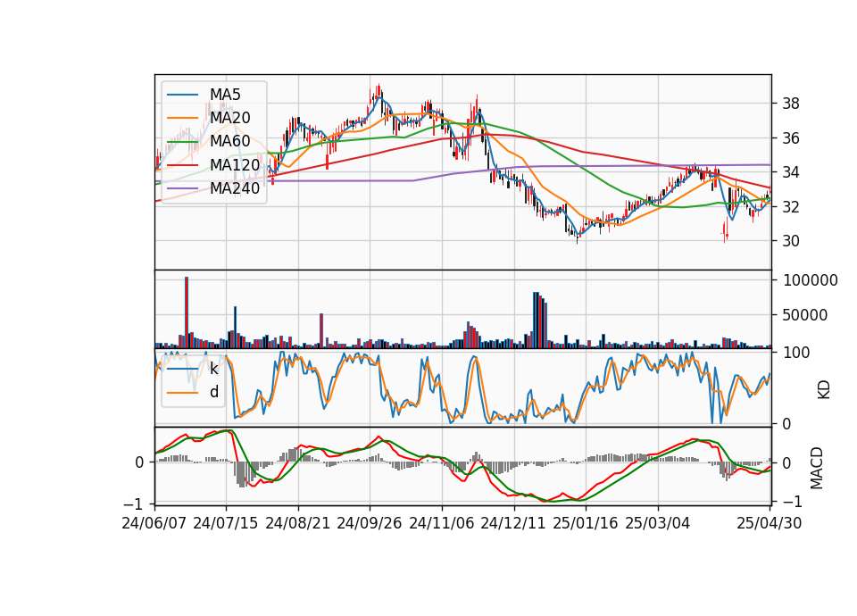Click the volume axis value 100000
The height and width of the screenshot is (616, 857).
coord(811,280)
